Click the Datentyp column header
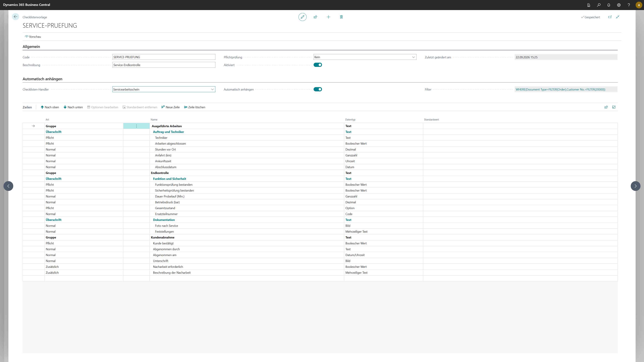 [350, 120]
